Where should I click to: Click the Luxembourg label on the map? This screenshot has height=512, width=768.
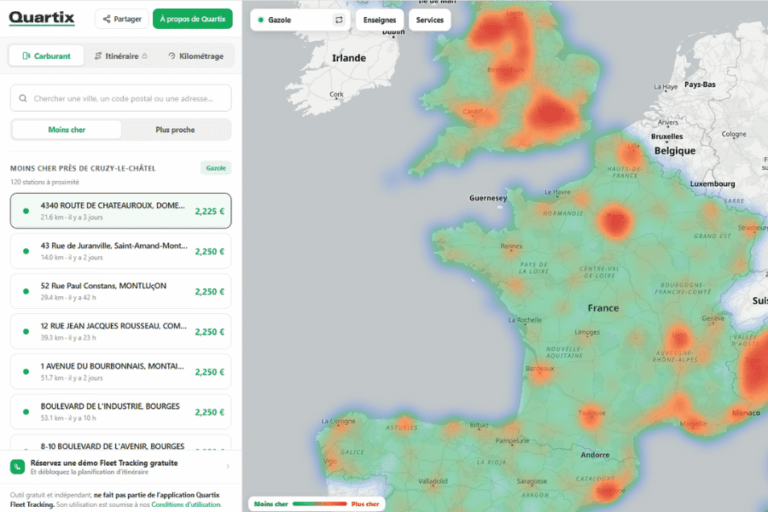pos(713,184)
